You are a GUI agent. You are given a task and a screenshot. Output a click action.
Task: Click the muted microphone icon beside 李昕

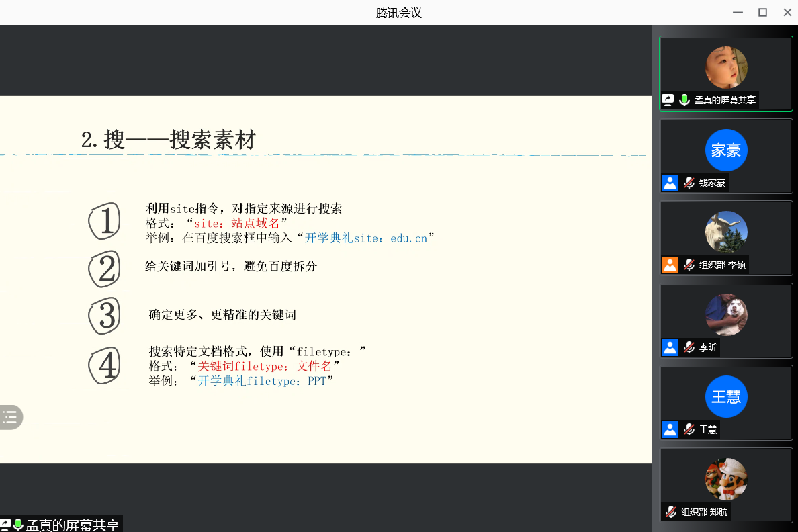pyautogui.click(x=689, y=347)
